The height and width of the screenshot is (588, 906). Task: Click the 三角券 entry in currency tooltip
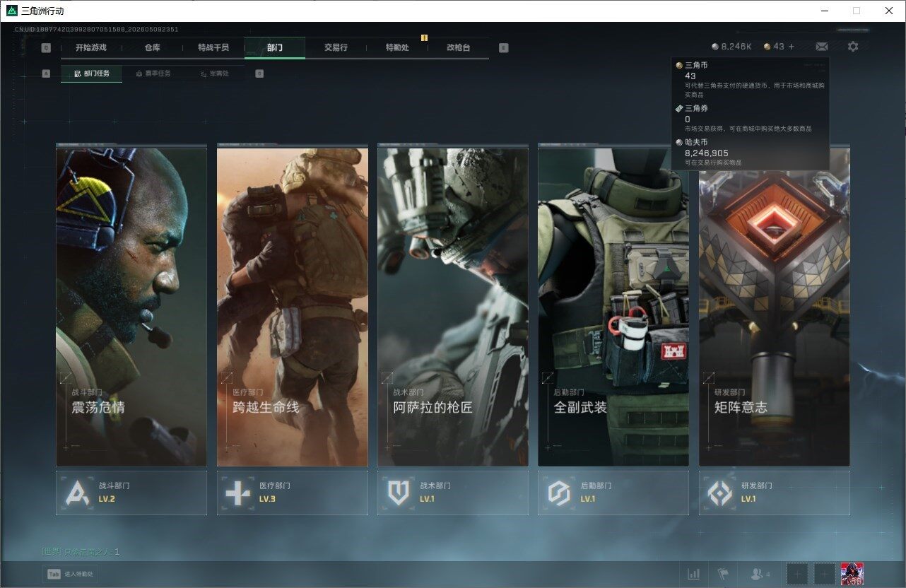(749, 118)
